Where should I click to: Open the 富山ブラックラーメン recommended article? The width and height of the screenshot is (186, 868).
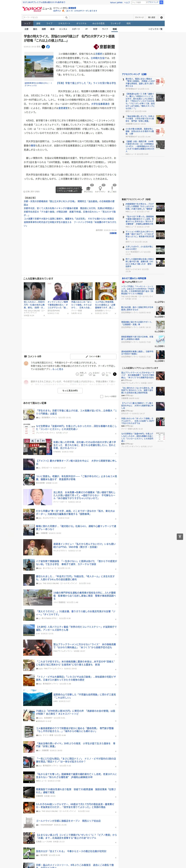[84, 646]
